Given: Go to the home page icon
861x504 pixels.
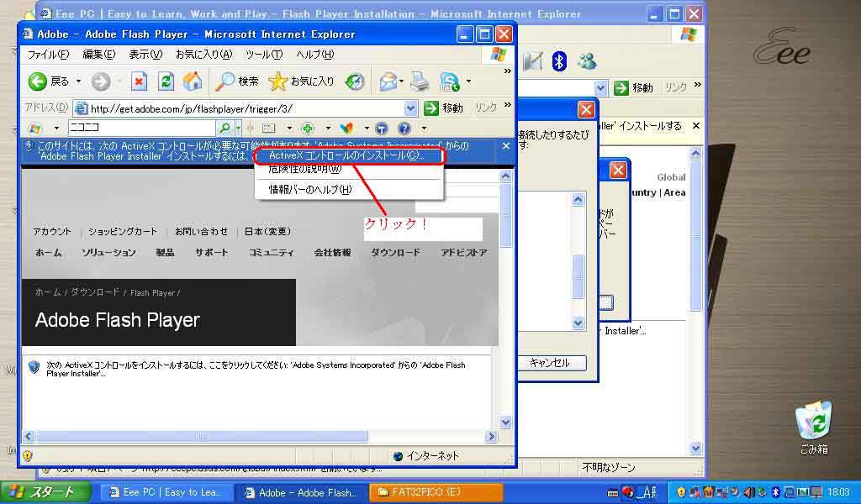Looking at the screenshot, I should [x=193, y=81].
